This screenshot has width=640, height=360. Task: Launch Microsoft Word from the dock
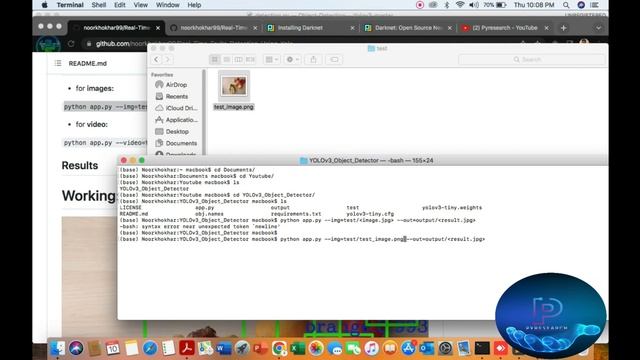coord(224,348)
